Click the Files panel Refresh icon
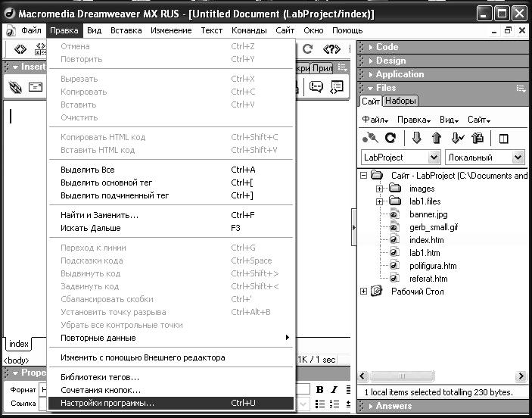This screenshot has width=532, height=418. click(390, 138)
